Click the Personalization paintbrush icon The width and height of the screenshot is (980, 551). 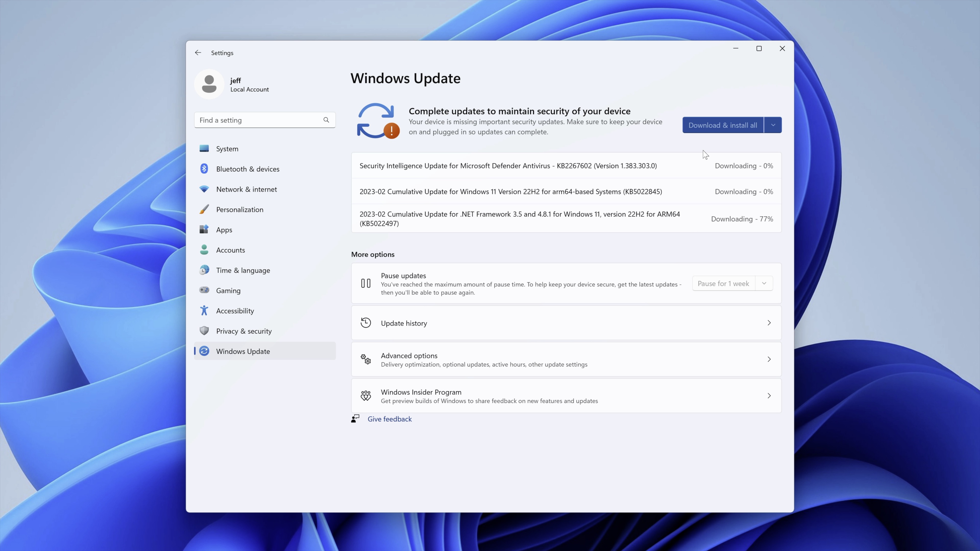click(x=204, y=209)
